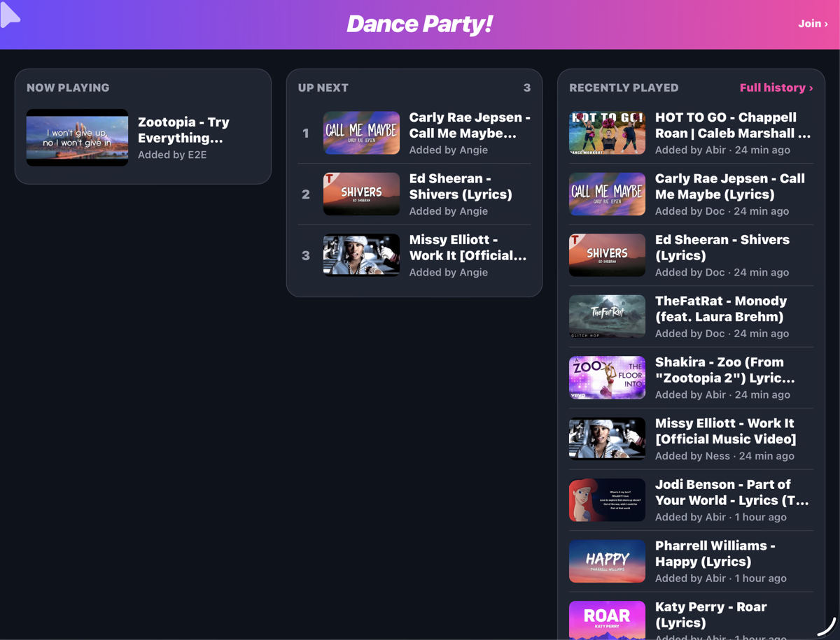Click Work It thumbnail in Recently Played

(607, 439)
